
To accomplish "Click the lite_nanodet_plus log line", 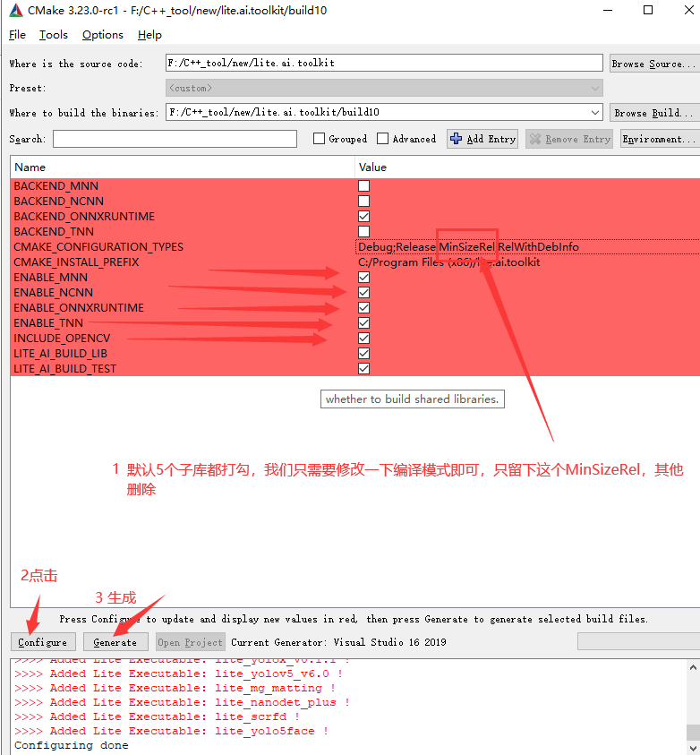I will click(182, 702).
